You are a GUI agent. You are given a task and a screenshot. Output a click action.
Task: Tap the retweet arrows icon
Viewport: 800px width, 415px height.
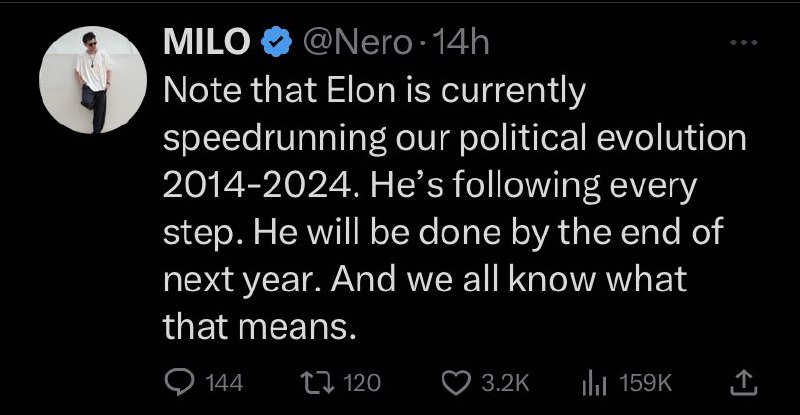(317, 382)
